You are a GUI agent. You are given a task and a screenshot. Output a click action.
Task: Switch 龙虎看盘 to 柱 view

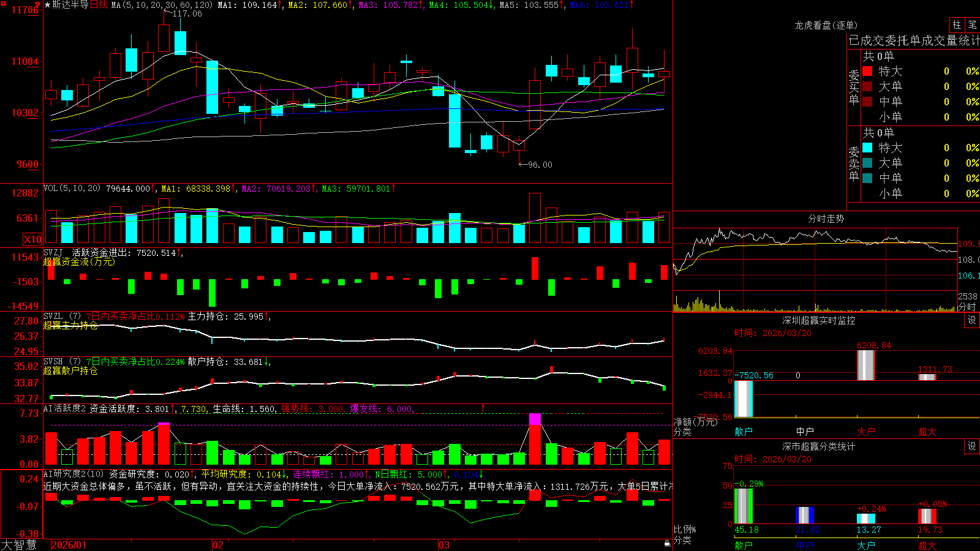[957, 25]
